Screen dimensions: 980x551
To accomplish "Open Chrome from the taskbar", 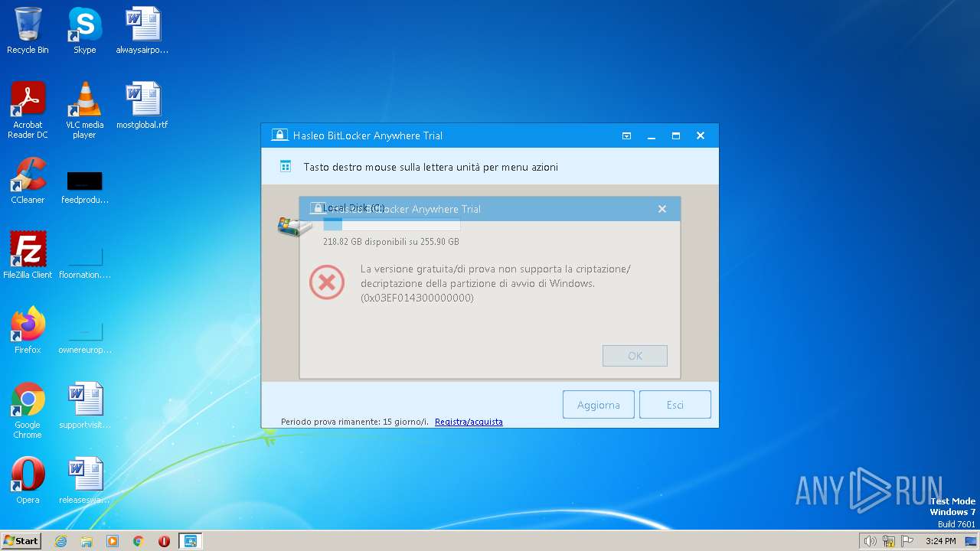I will [x=139, y=541].
